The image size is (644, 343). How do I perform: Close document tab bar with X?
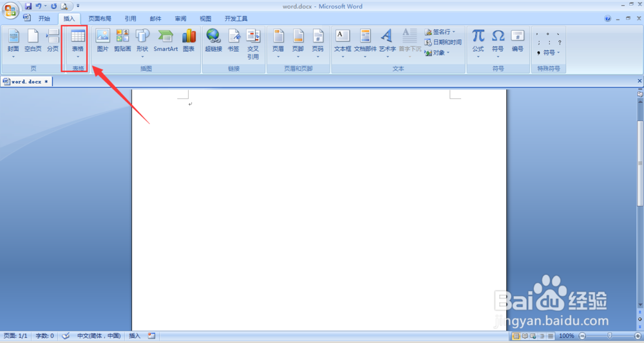(x=639, y=81)
